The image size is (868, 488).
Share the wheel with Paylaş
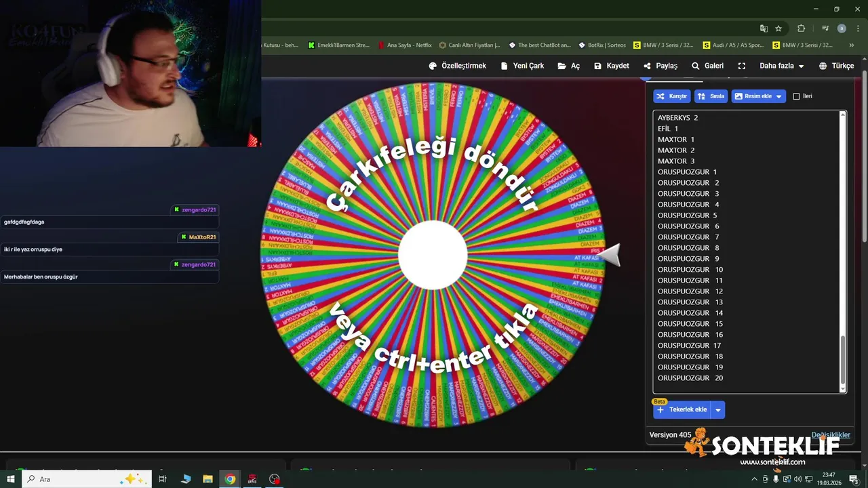point(660,66)
